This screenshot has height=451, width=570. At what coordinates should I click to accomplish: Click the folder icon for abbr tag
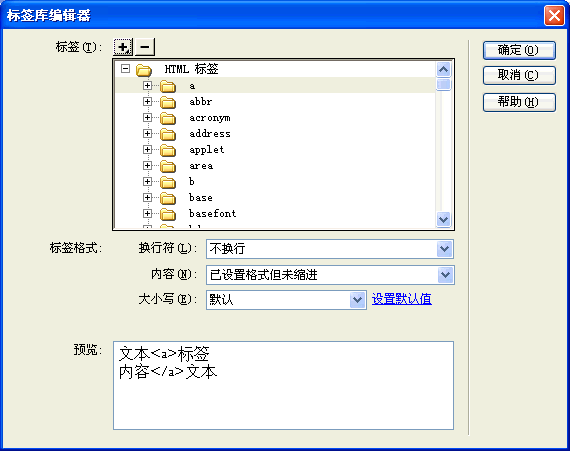[168, 102]
